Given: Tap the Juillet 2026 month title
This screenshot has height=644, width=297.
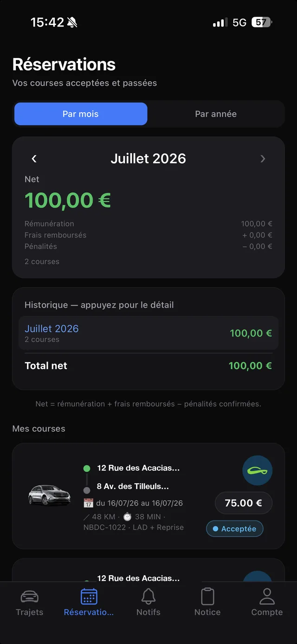Looking at the screenshot, I should tap(148, 159).
